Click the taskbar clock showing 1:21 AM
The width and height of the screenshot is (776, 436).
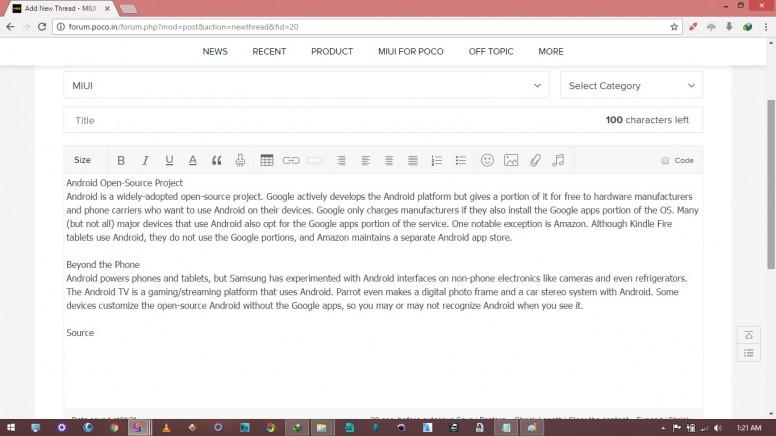[x=749, y=428]
